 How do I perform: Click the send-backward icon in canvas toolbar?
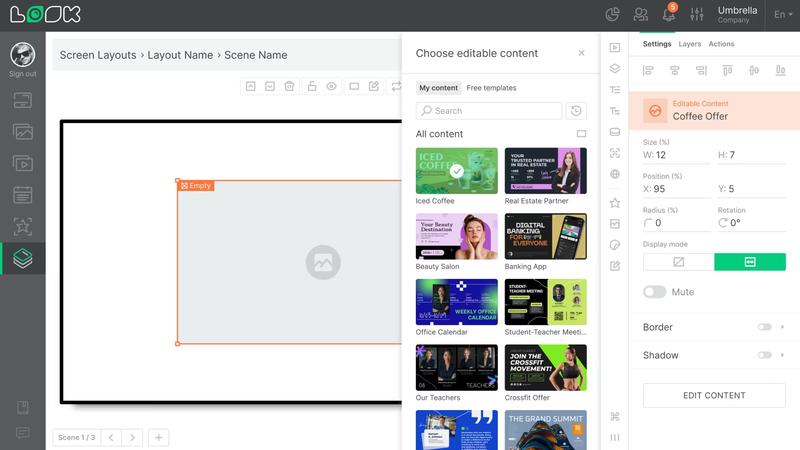tap(270, 86)
